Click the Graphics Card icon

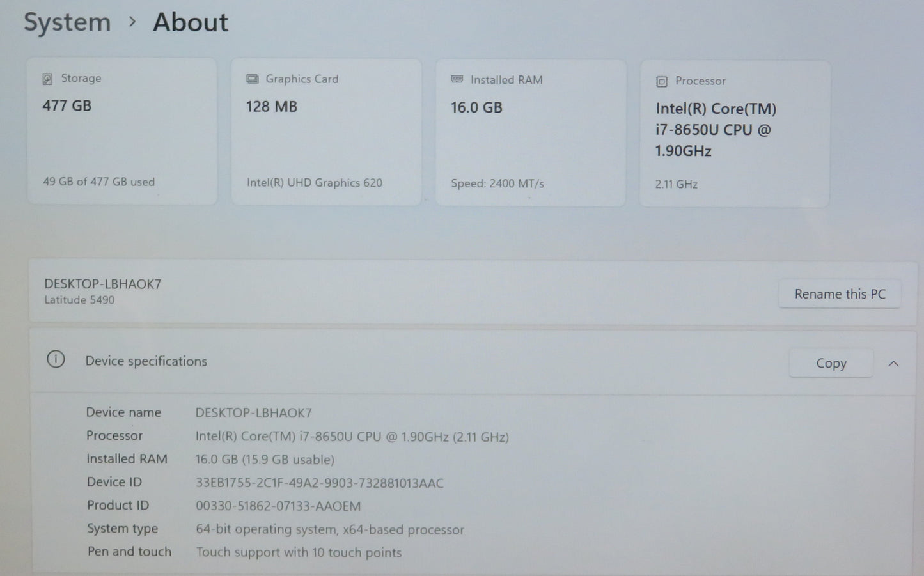(x=253, y=79)
